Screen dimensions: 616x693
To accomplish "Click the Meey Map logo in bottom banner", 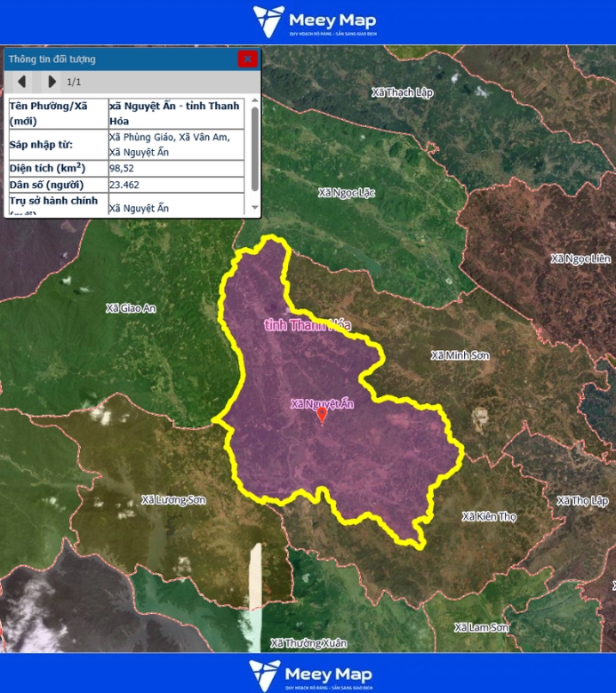I will [311, 673].
